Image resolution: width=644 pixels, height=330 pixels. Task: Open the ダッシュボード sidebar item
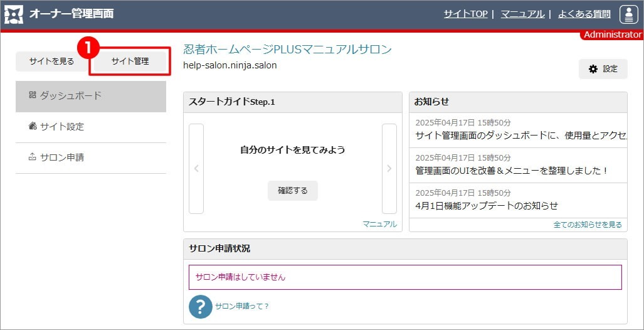[x=91, y=96]
